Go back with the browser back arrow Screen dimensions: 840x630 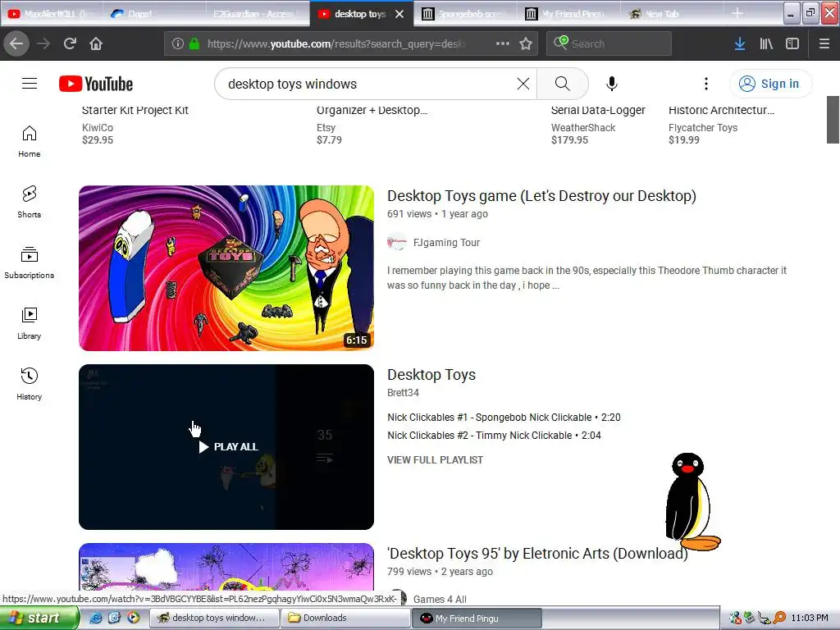pos(16,43)
